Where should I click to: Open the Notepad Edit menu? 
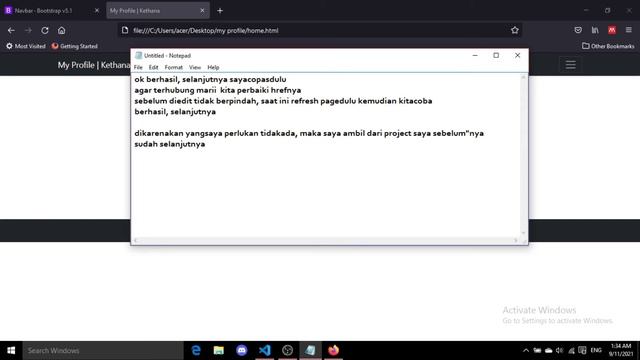pos(153,67)
